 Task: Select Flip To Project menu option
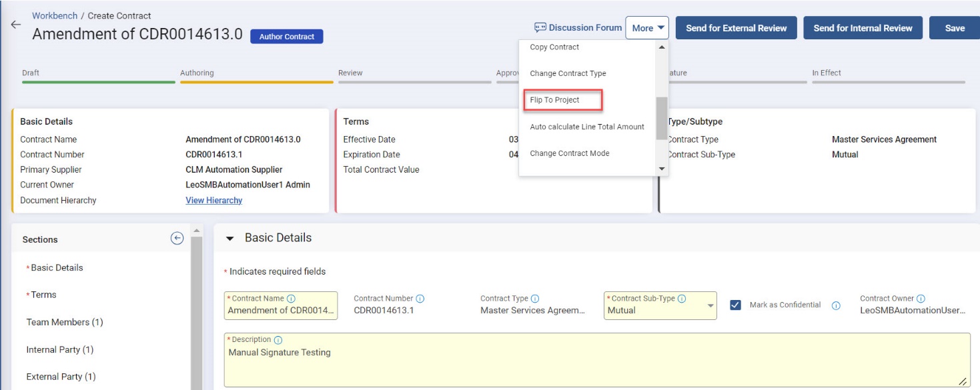click(x=554, y=100)
